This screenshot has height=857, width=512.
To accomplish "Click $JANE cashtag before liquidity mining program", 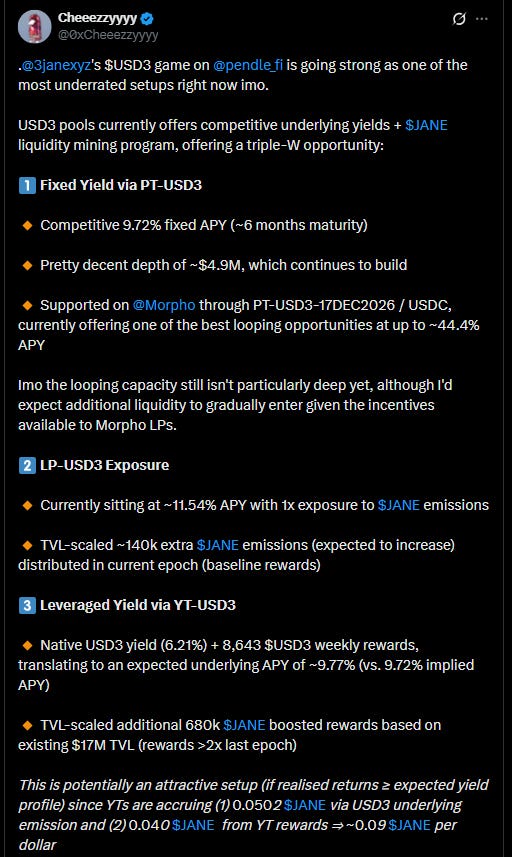I will (426, 125).
